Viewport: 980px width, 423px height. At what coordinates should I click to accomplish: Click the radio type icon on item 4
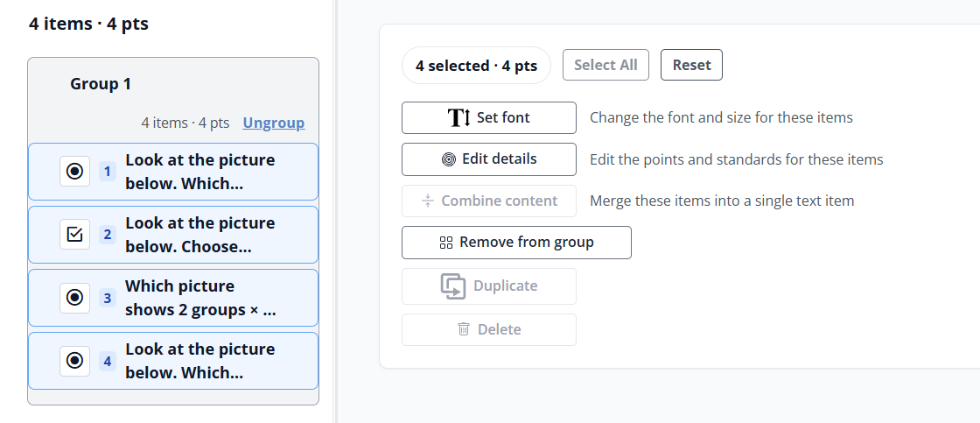[x=74, y=361]
